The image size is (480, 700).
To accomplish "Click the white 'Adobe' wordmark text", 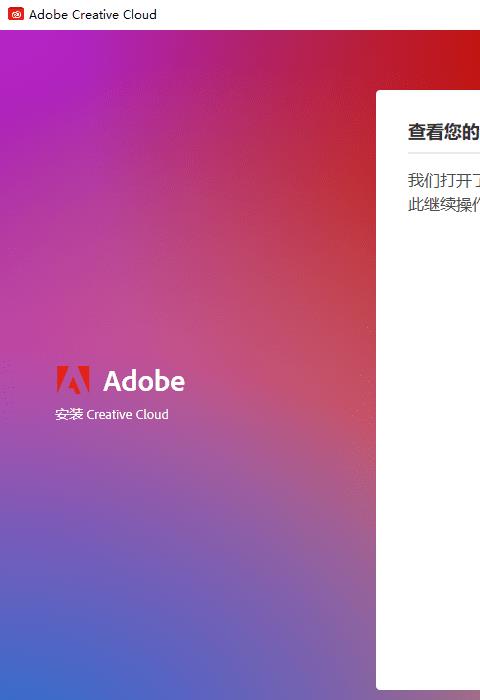I will (144, 381).
